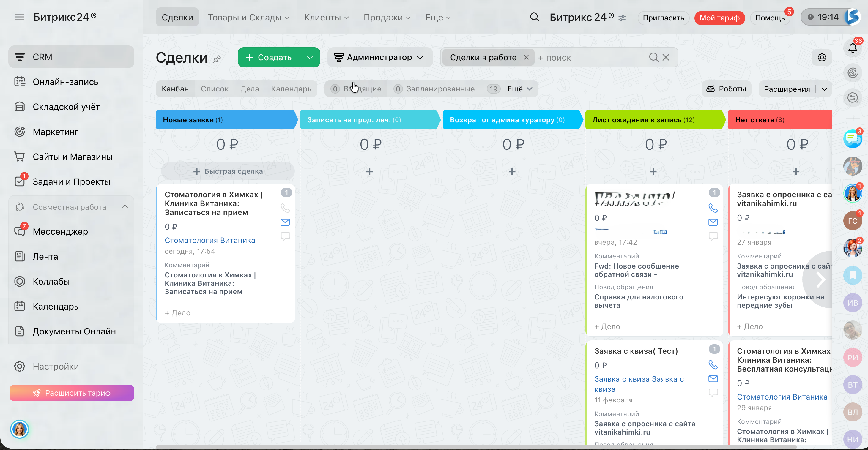Expand the Товары и Склады menu

(248, 18)
